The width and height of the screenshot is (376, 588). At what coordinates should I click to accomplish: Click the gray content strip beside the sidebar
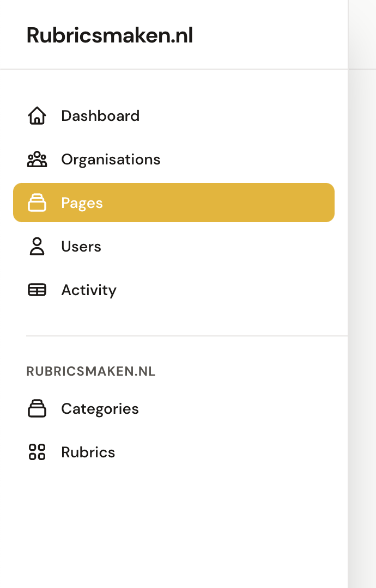[362, 326]
